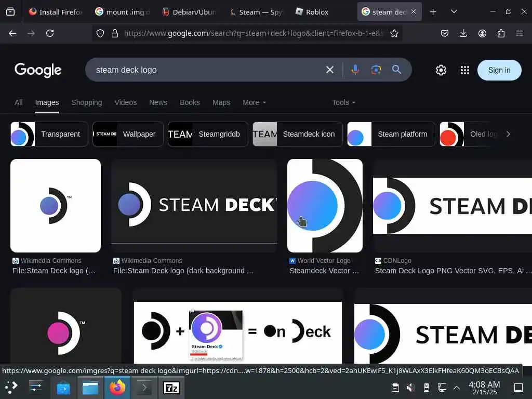Filter by the Wallpaper chip

[128, 134]
